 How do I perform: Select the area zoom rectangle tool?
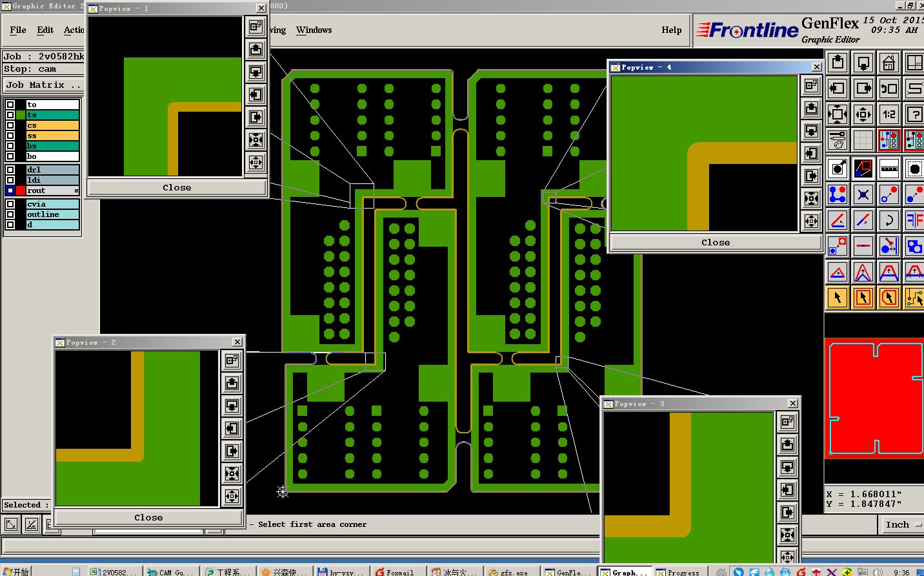(x=863, y=169)
